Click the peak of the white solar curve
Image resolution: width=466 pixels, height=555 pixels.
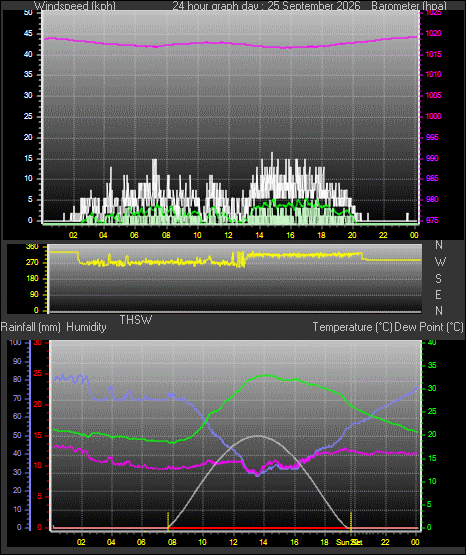pos(258,436)
